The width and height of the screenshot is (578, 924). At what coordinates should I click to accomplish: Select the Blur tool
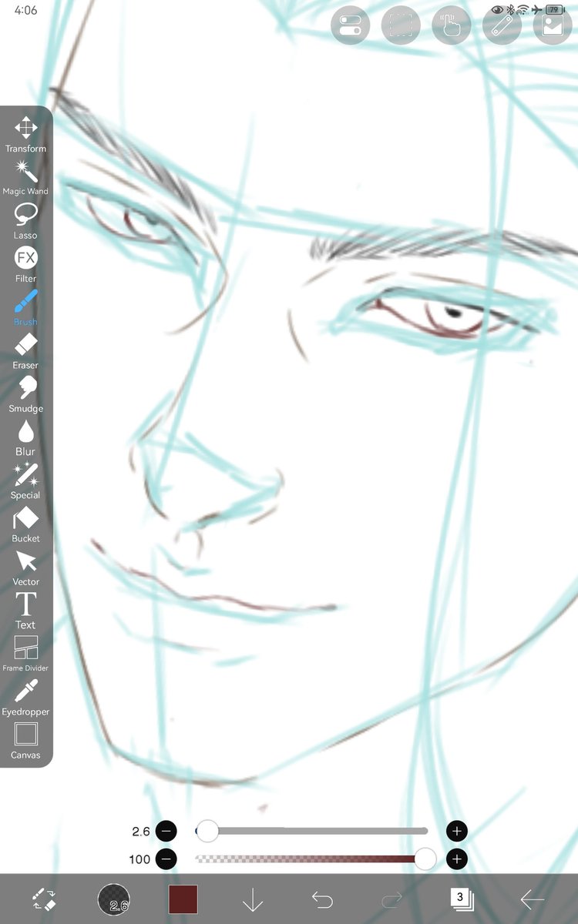point(25,437)
